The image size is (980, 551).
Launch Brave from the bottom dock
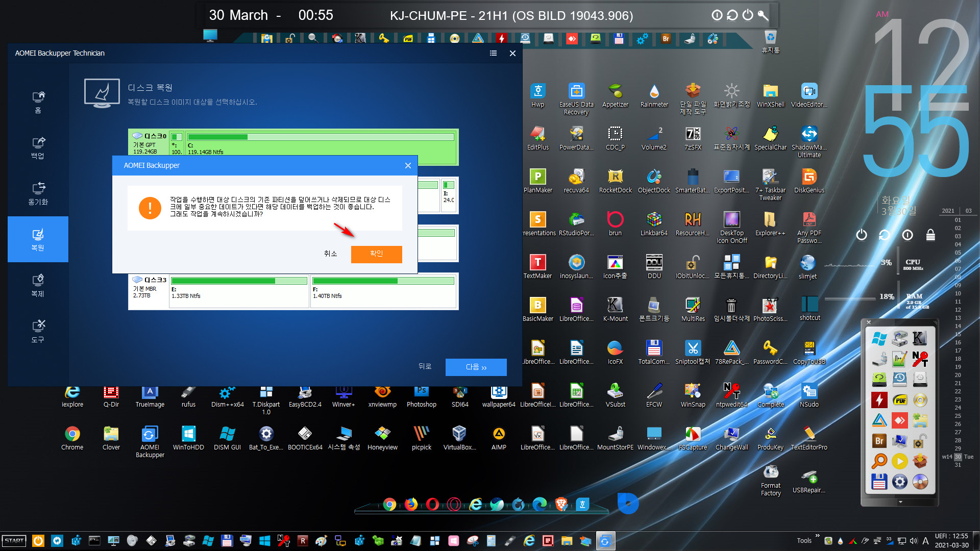[x=561, y=504]
